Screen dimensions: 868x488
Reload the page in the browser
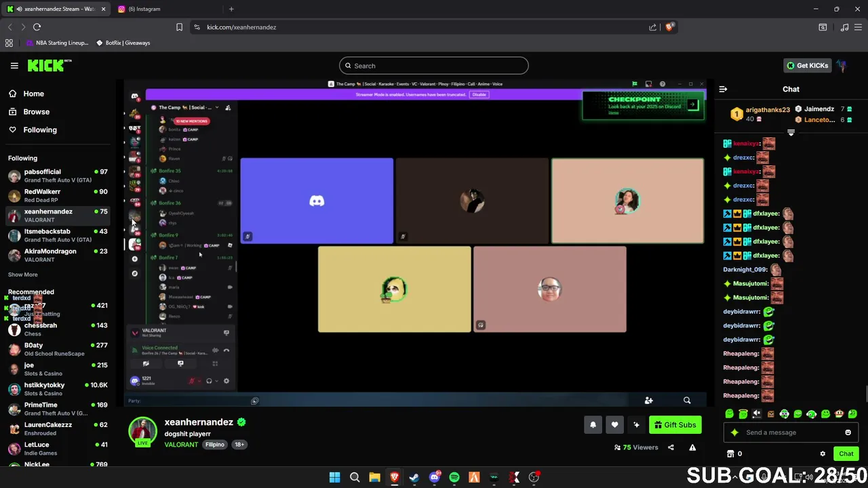pos(37,27)
